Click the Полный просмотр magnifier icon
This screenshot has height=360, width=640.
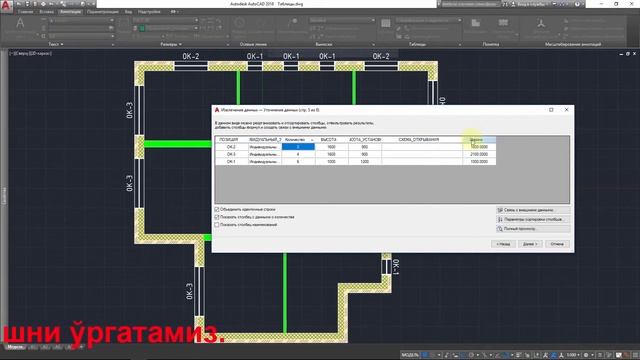tap(500, 229)
